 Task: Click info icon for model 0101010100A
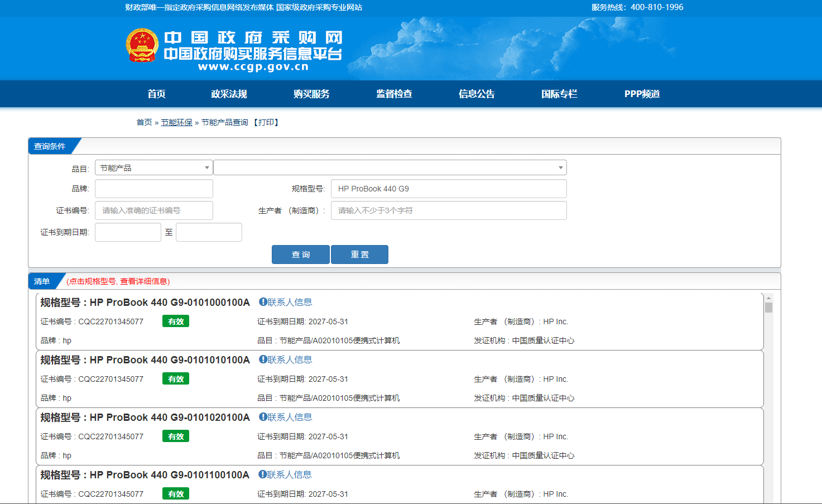263,359
